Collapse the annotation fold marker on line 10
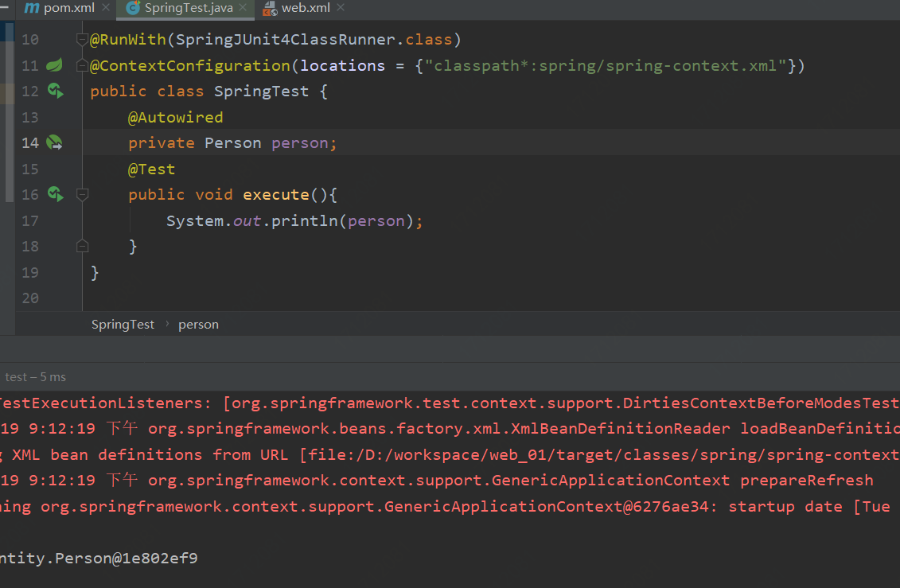The width and height of the screenshot is (900, 588). (x=82, y=40)
